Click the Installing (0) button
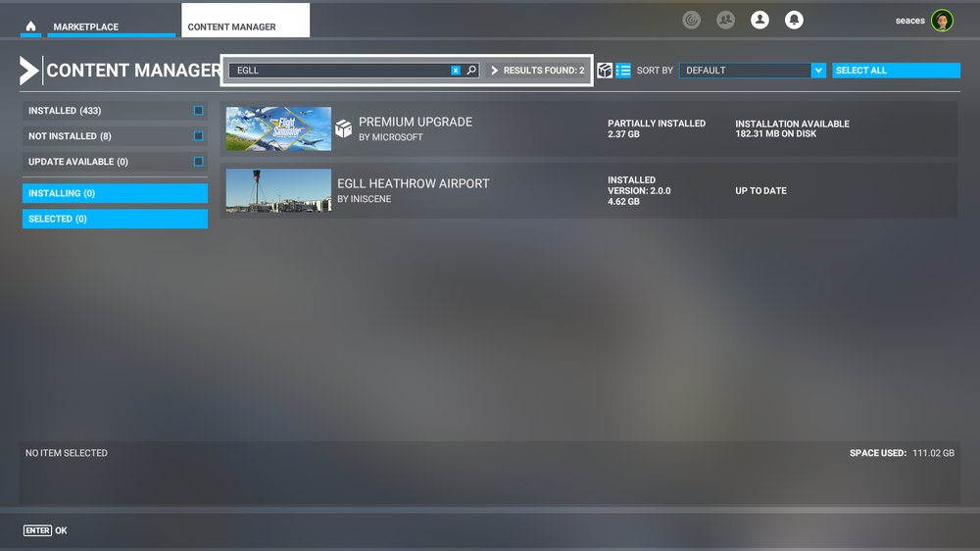This screenshot has width=980, height=551. (x=115, y=193)
